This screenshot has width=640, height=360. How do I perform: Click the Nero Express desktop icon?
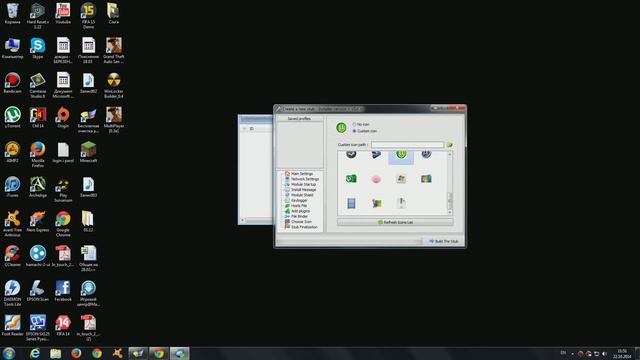tap(38, 222)
